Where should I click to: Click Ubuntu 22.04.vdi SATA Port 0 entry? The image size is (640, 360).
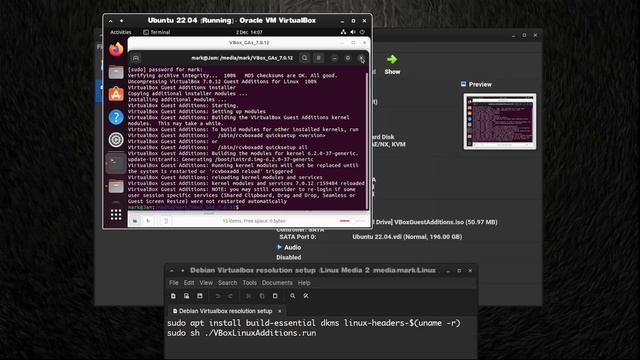pyautogui.click(x=407, y=237)
